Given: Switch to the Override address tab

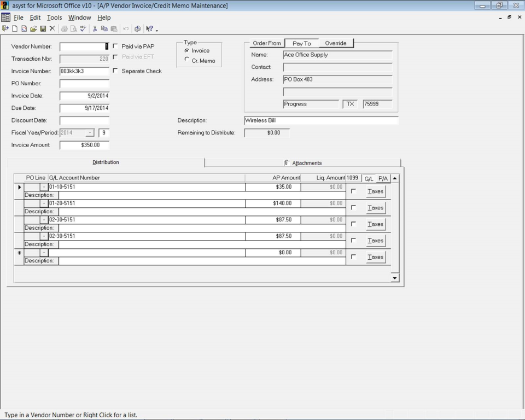Looking at the screenshot, I should (335, 43).
